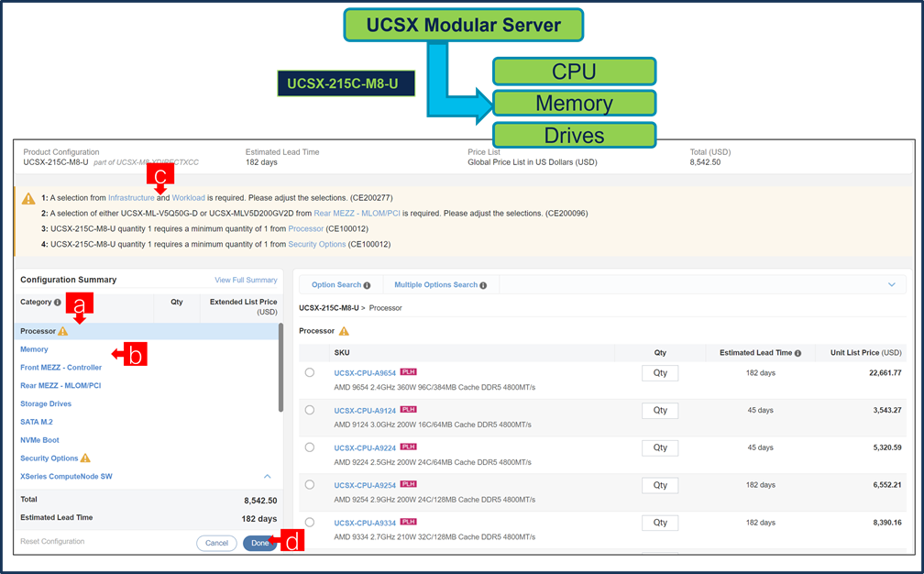This screenshot has height=574, width=924.
Task: Click UCSX Modular Server diagram box
Action: pyautogui.click(x=463, y=25)
